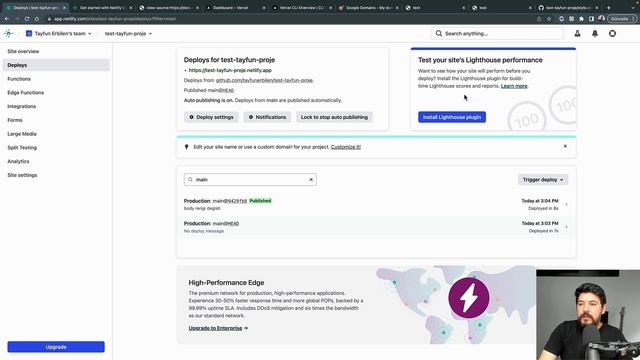Image resolution: width=640 pixels, height=360 pixels.
Task: Switch to the view-source browser tab
Action: (169, 8)
